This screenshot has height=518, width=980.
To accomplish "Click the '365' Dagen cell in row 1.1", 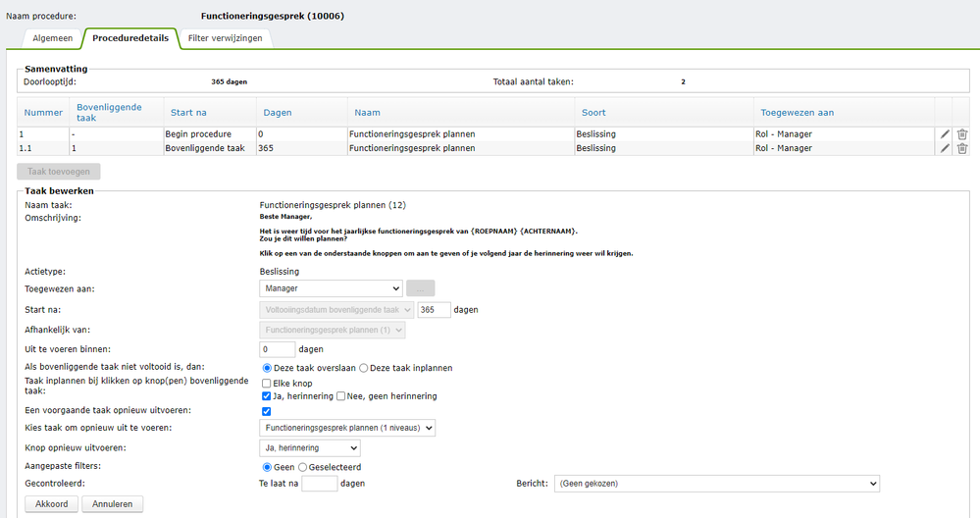I will click(302, 148).
